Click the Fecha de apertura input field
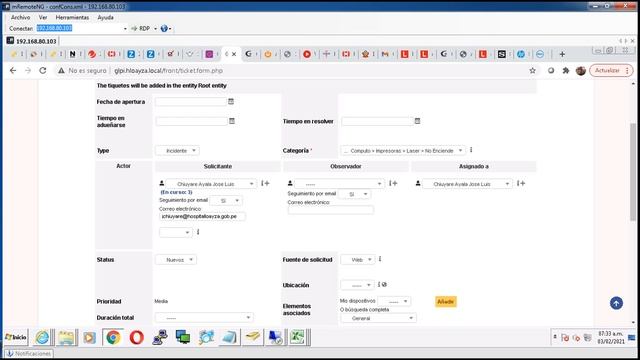 coord(191,102)
